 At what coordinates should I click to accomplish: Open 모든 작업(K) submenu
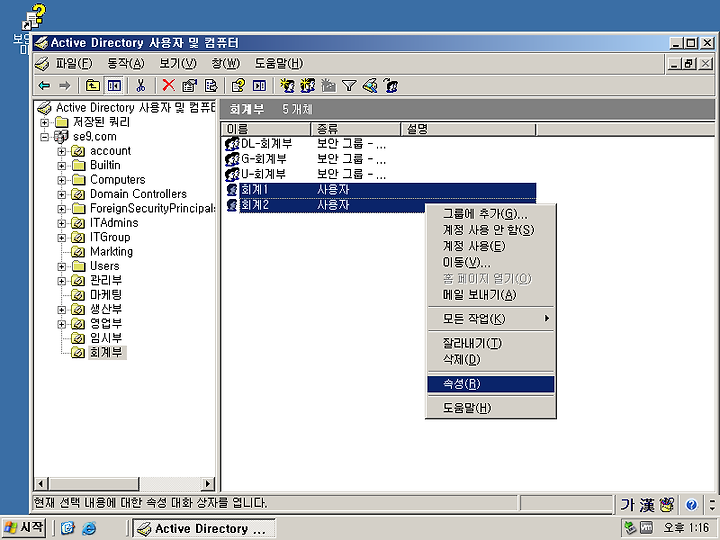(x=490, y=319)
